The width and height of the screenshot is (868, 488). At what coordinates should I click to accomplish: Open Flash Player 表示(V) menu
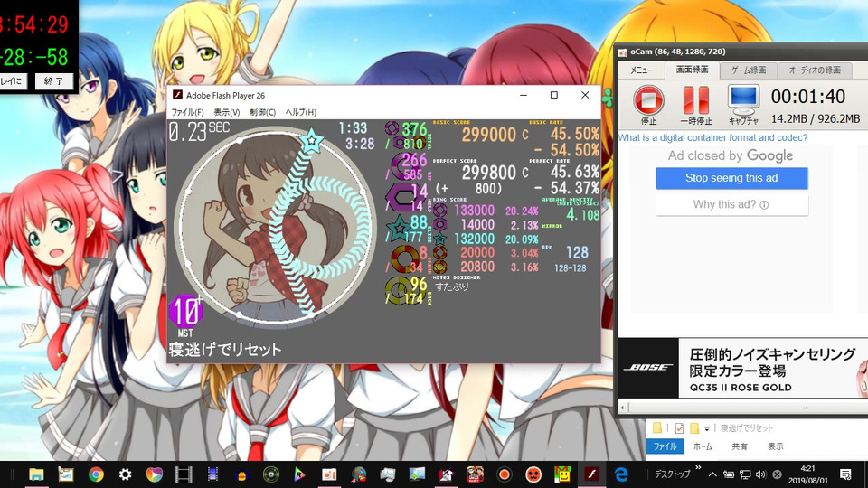pos(226,112)
